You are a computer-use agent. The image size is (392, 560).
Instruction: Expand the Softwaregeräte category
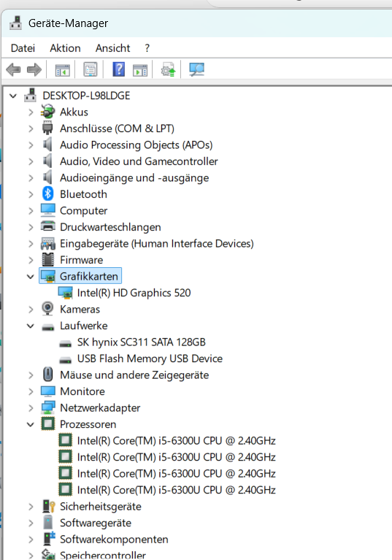click(x=31, y=523)
